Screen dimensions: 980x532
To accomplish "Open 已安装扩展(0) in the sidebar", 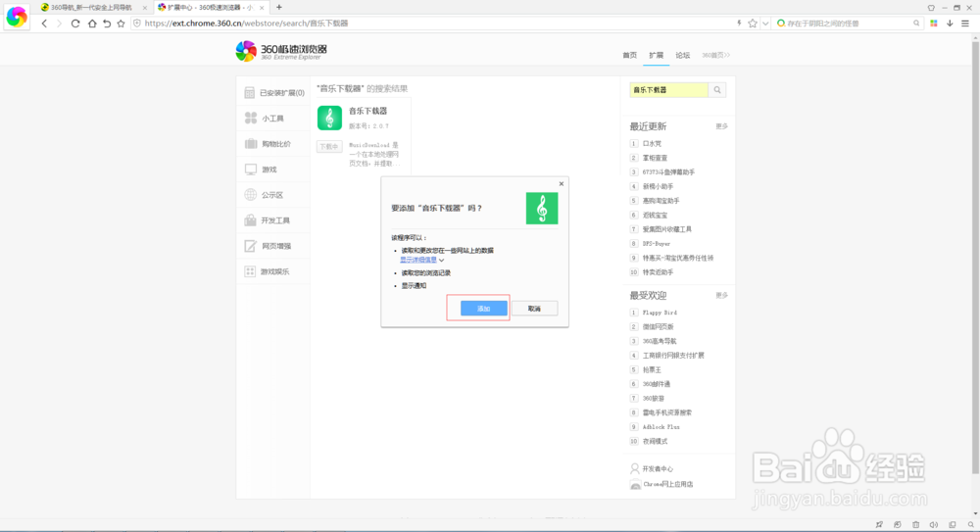I will coord(273,92).
